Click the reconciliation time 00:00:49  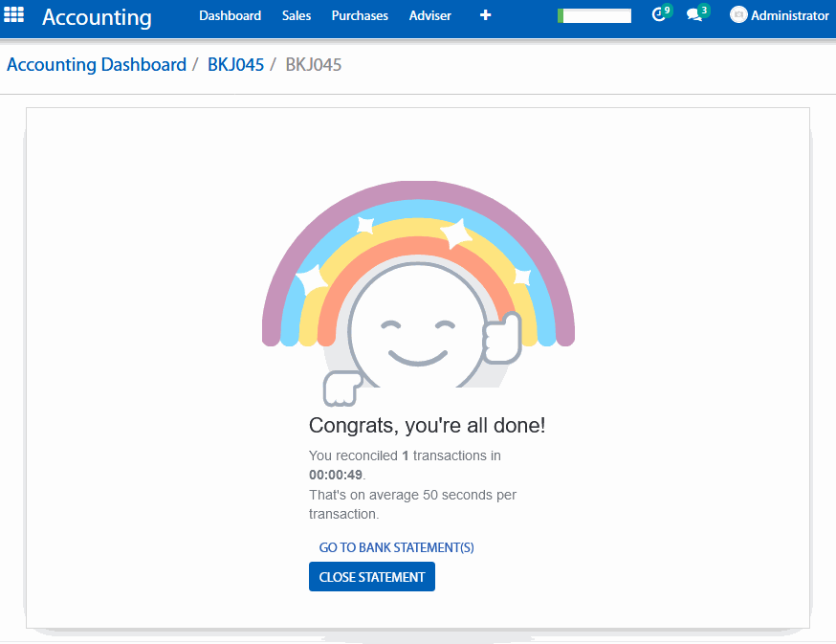coord(336,474)
